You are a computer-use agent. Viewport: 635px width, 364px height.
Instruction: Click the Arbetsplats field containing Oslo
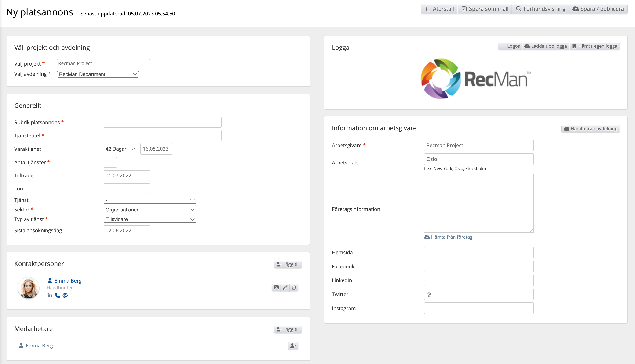tap(479, 159)
